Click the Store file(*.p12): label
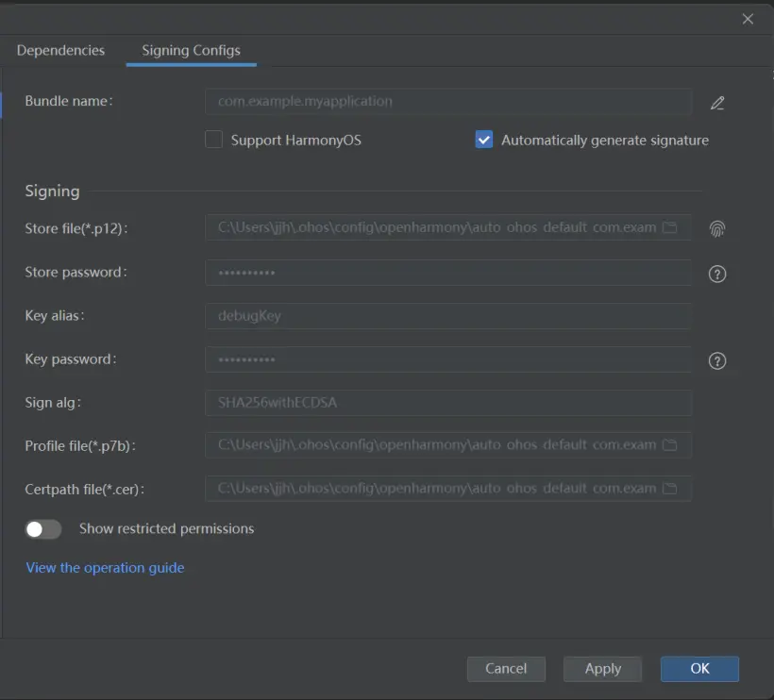The image size is (774, 700). pos(76,229)
